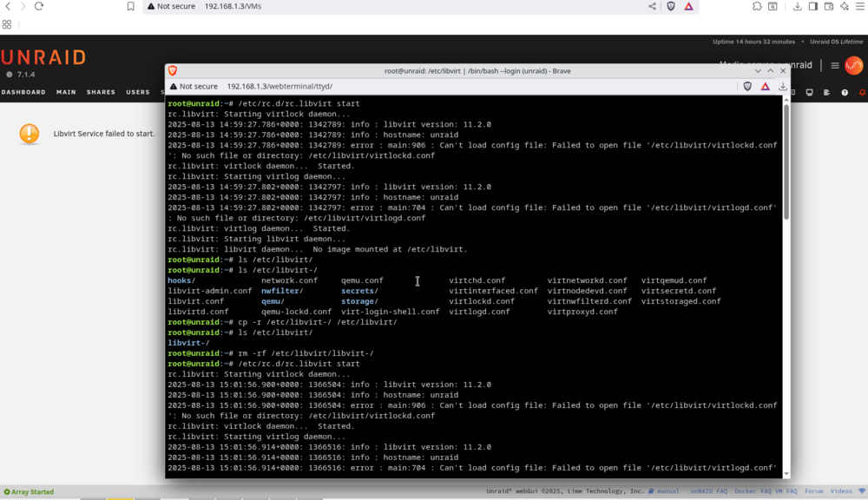Open the Brave Shields icon in main toolbar
Viewport: 868px width, 500px height.
(671, 6)
